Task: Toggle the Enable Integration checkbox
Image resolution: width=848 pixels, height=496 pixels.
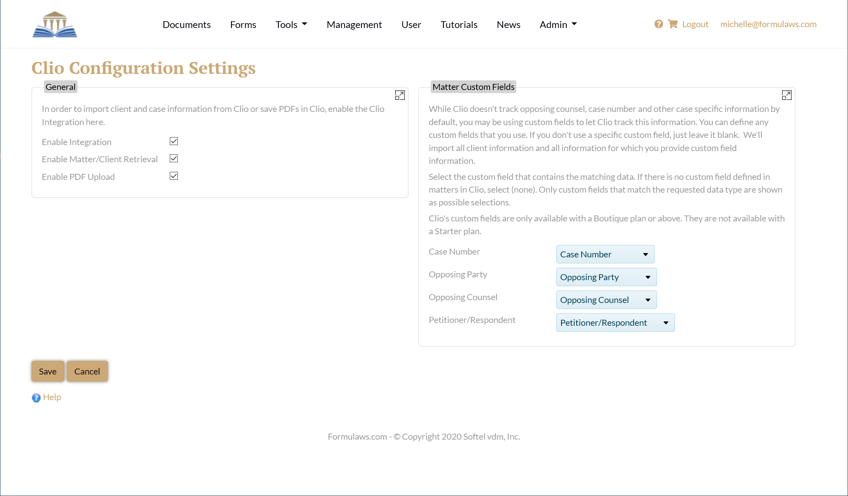Action: click(x=174, y=141)
